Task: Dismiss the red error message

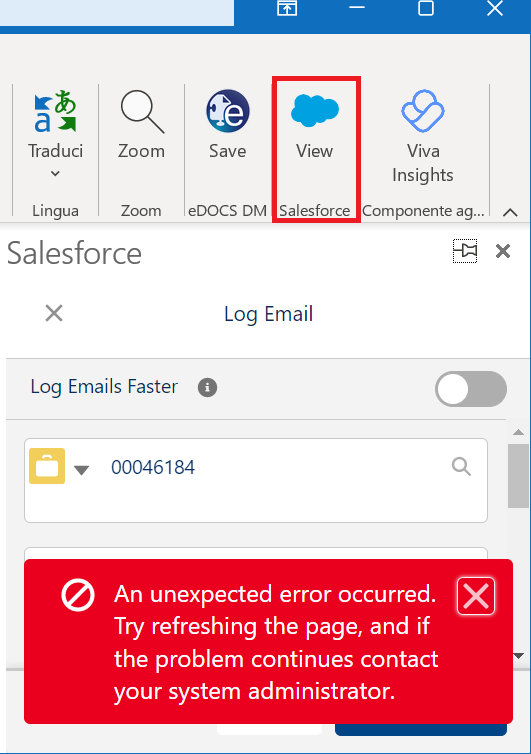Action: (x=476, y=596)
